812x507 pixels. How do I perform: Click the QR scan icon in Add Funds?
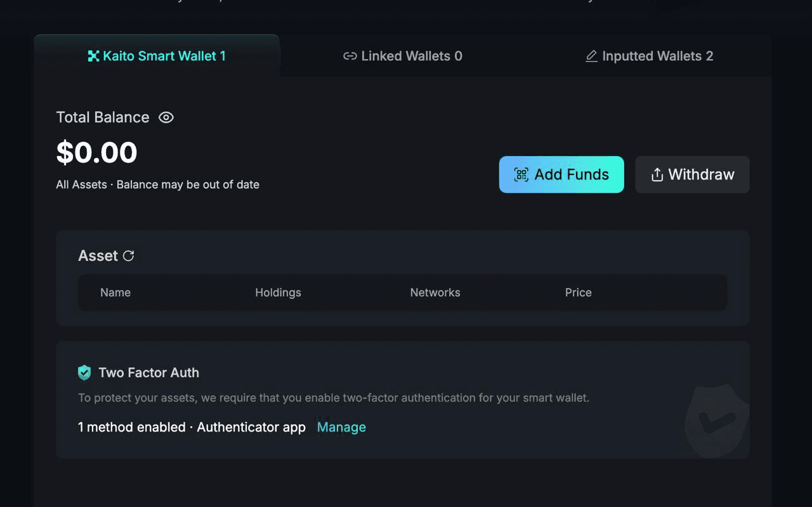click(x=521, y=174)
